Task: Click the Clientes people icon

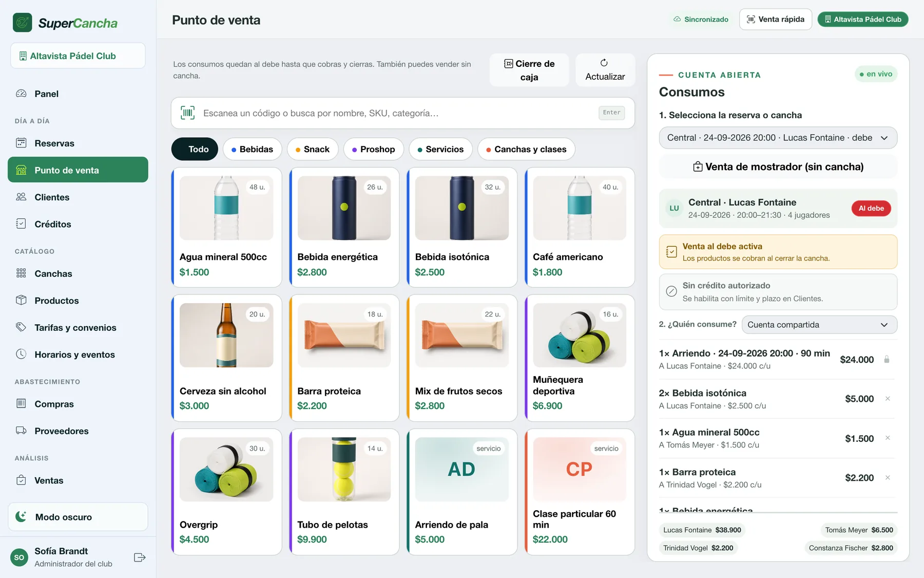Action: (x=21, y=197)
